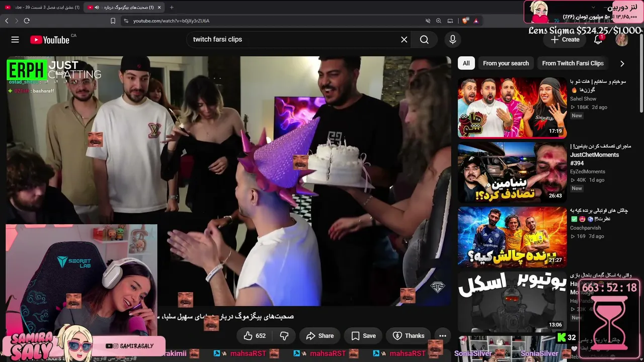Go to the YouTube home logo
Viewport: 644px width, 362px height.
(50, 40)
